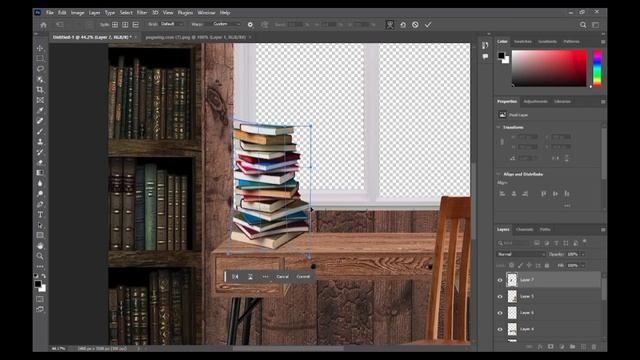640x360 pixels.
Task: Select the Lasso tool
Action: [x=40, y=69]
